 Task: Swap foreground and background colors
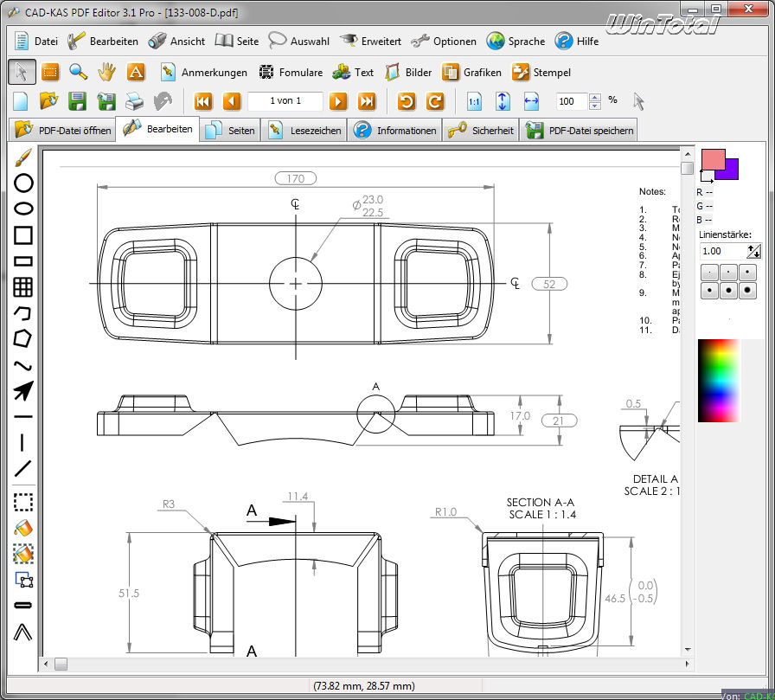coord(705,177)
